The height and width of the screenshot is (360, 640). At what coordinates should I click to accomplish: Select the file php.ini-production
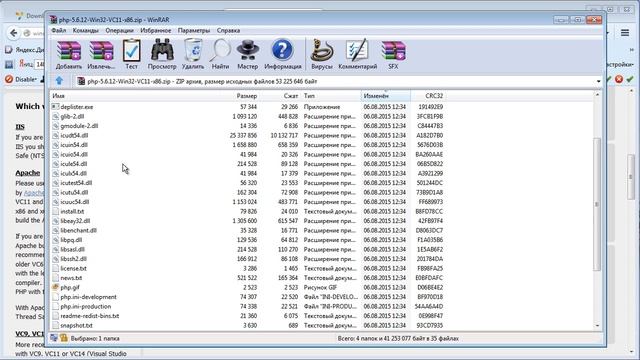click(x=86, y=307)
